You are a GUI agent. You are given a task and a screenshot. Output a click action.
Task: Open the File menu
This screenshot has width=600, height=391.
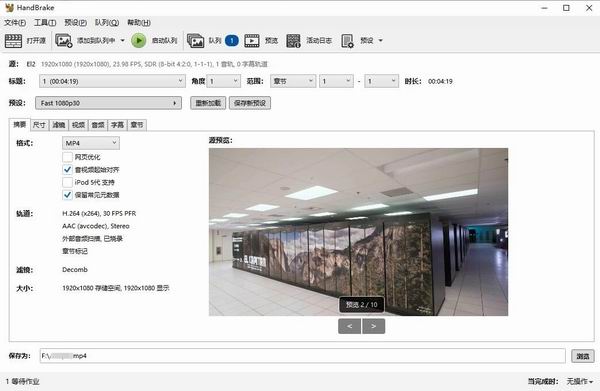click(15, 23)
